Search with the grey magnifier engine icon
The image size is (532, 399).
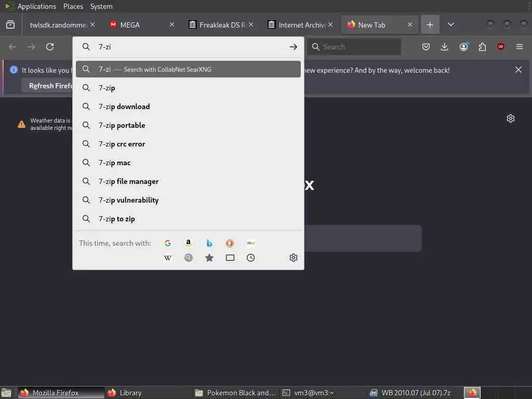coord(188,258)
